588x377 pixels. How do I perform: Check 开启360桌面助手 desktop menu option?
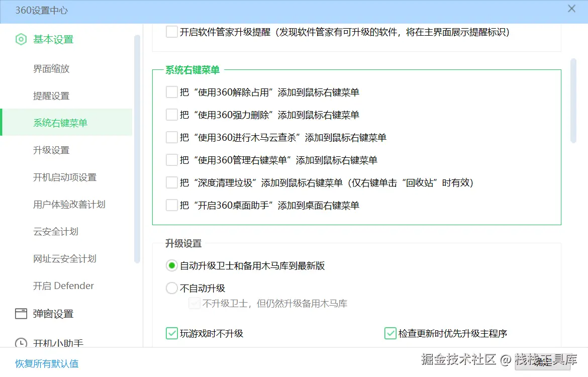172,205
